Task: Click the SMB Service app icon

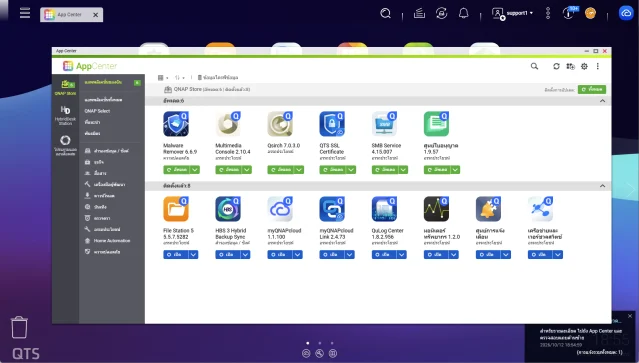Action: point(384,124)
